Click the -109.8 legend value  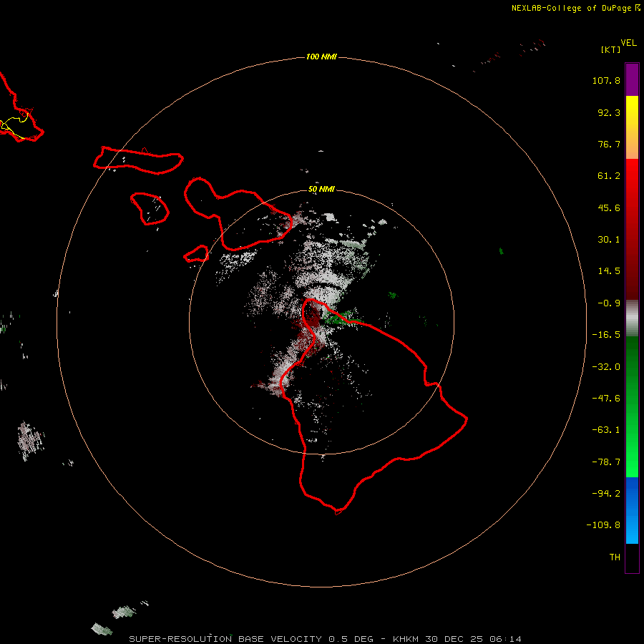point(603,525)
